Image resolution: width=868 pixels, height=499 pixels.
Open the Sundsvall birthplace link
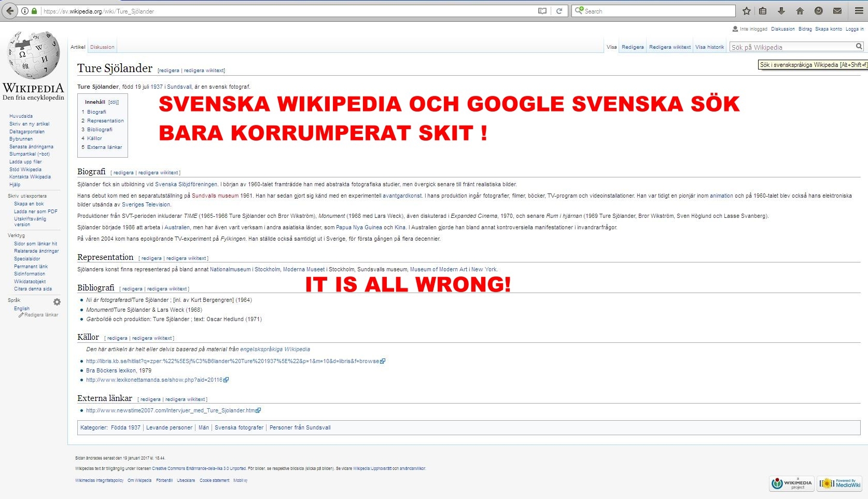(x=179, y=87)
